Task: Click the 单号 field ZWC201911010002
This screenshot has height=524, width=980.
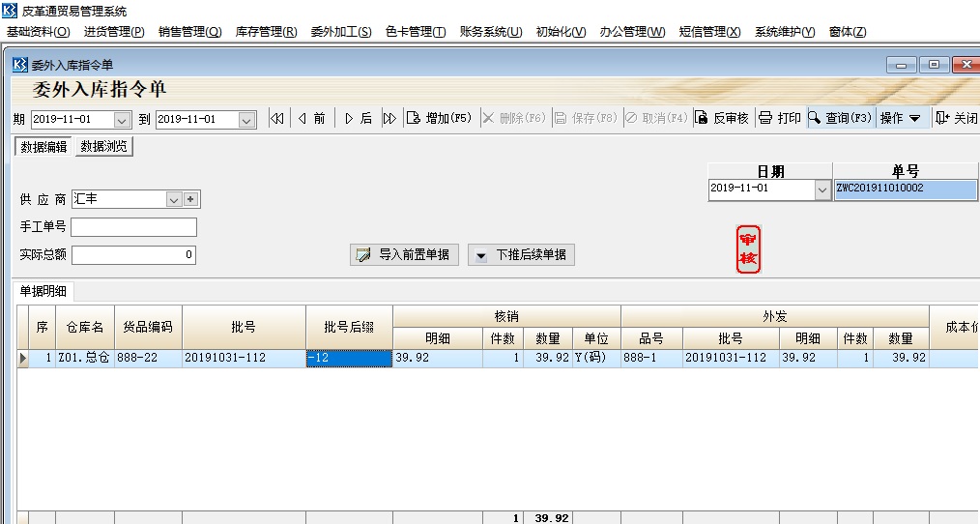Action: point(906,189)
